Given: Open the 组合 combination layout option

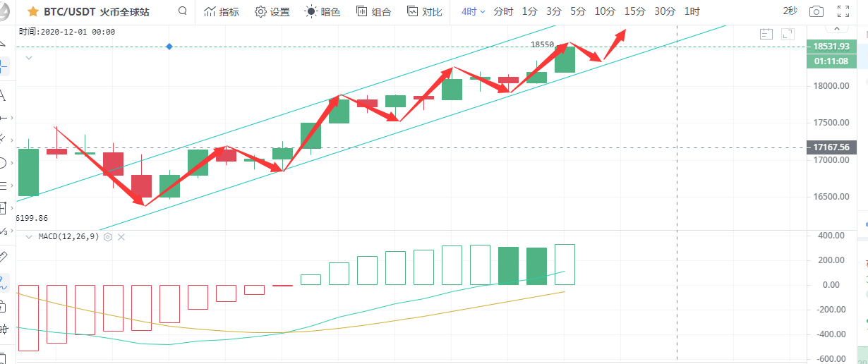Looking at the screenshot, I should tap(373, 12).
